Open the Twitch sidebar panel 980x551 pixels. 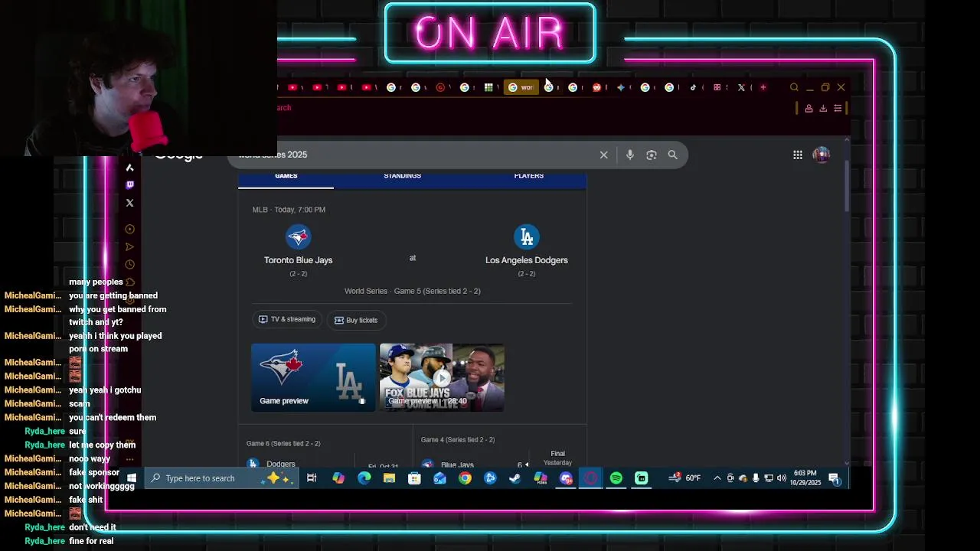(129, 185)
